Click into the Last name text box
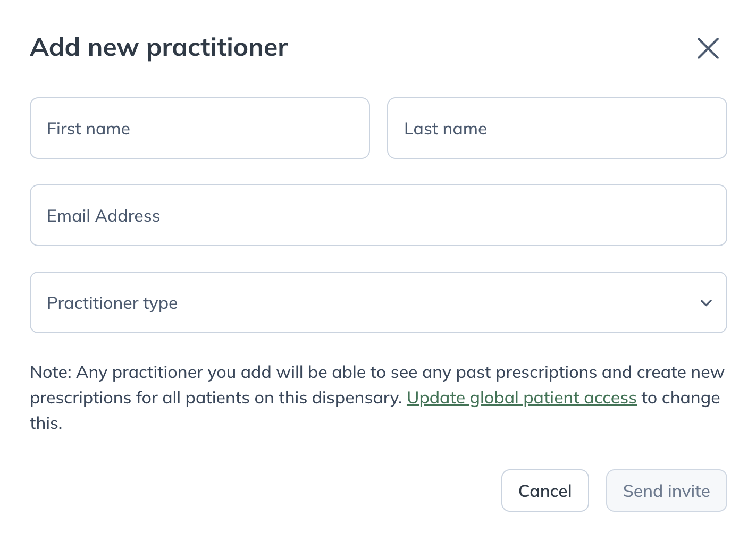The height and width of the screenshot is (541, 756). coord(557,128)
